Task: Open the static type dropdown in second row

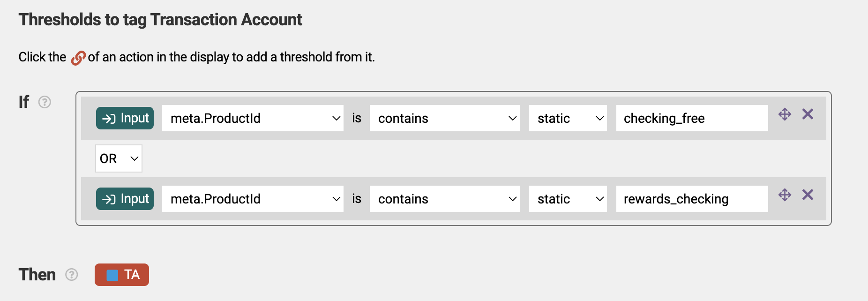Action: [x=568, y=199]
